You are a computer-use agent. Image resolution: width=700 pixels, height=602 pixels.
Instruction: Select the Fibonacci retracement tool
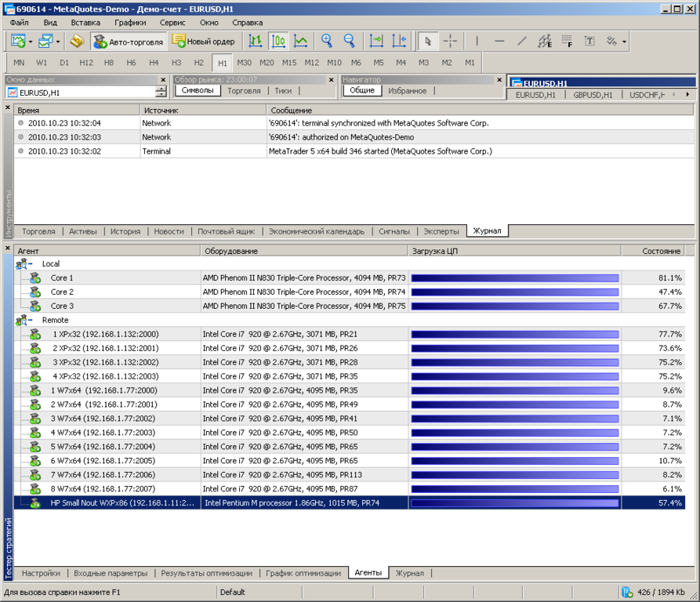(567, 42)
